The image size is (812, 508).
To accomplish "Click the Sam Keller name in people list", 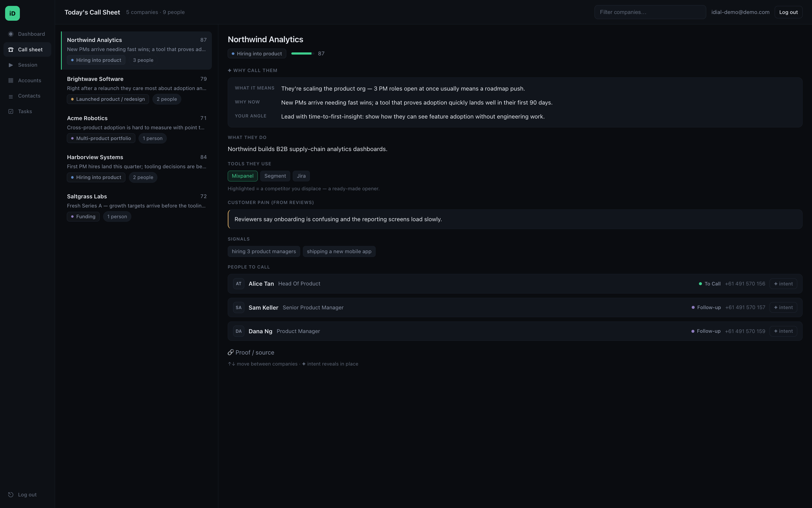I will coord(263,307).
